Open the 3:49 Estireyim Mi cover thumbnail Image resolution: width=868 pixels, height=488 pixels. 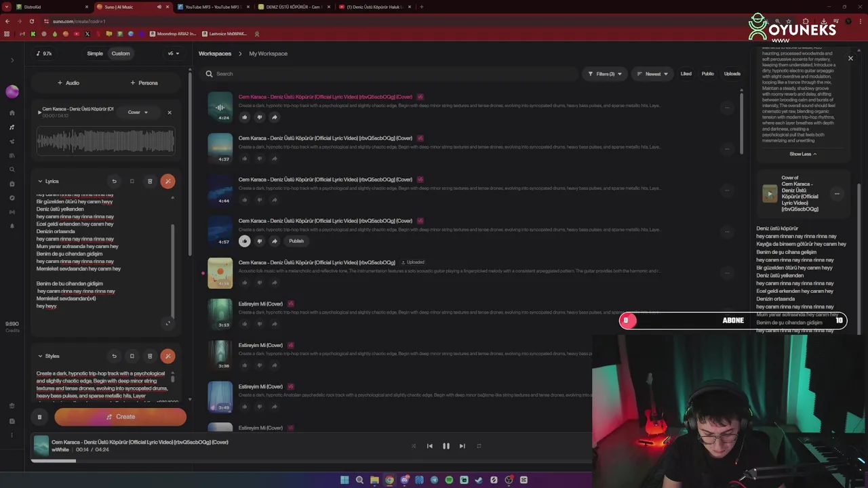(220, 396)
